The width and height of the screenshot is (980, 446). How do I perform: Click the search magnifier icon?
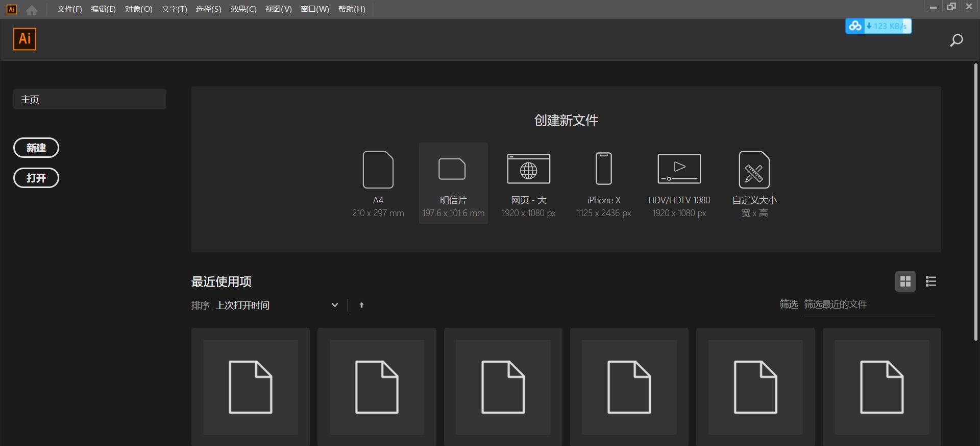956,40
